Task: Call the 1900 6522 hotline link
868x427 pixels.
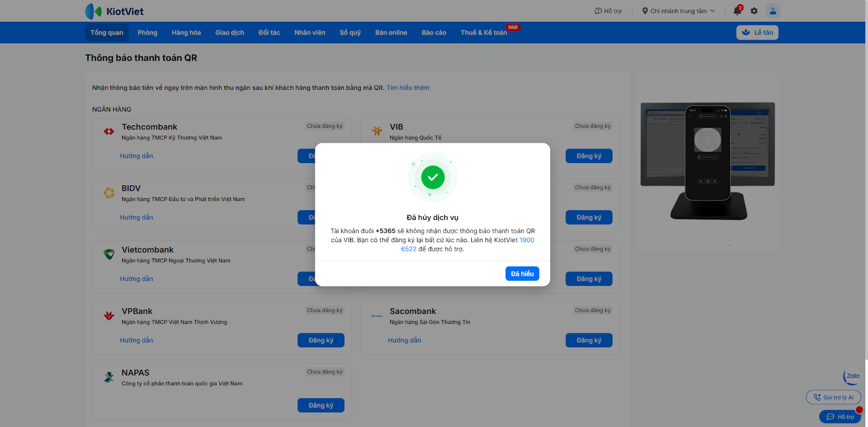Action: click(468, 244)
